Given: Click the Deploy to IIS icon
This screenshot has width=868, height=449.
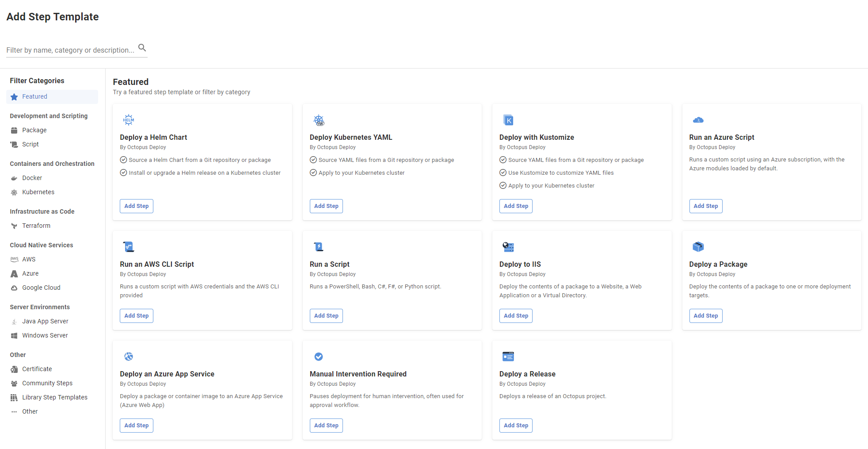Looking at the screenshot, I should click(508, 247).
